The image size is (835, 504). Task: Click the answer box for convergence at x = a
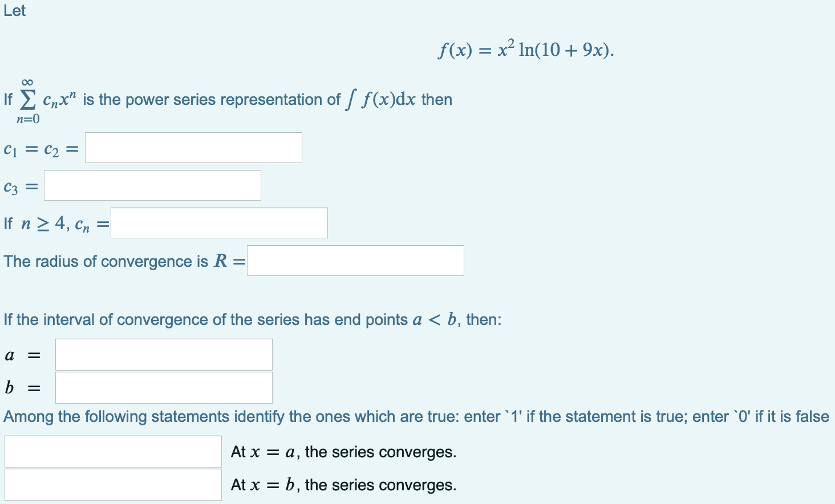coord(112,451)
